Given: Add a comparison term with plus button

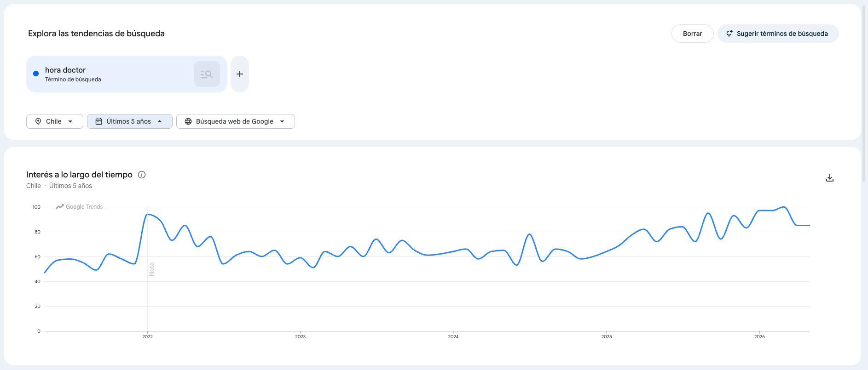Looking at the screenshot, I should pos(240,74).
